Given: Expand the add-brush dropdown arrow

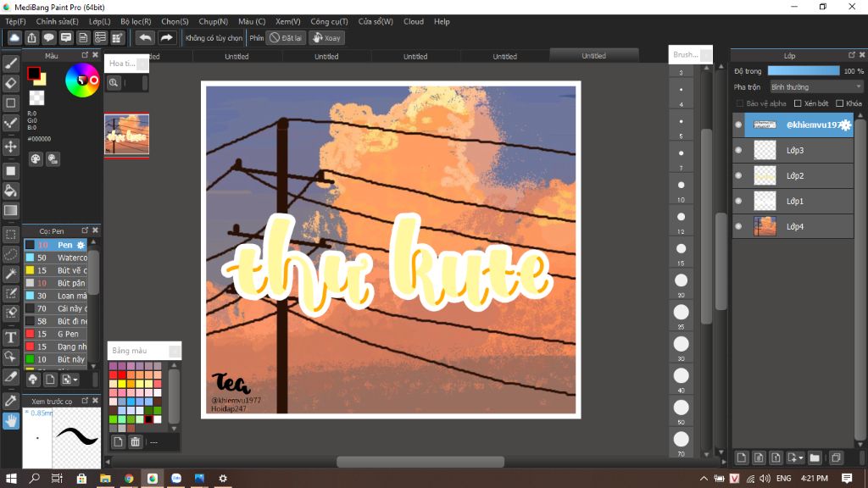Looking at the screenshot, I should (75, 380).
